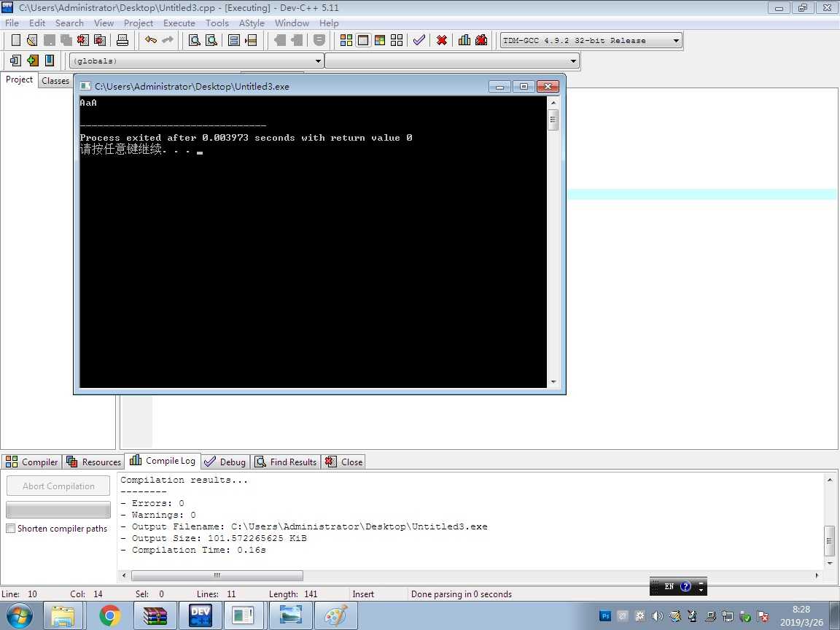Open the TDM-GCC 4.9.2 compiler set dropdown
The width and height of the screenshot is (840, 630).
tap(591, 40)
